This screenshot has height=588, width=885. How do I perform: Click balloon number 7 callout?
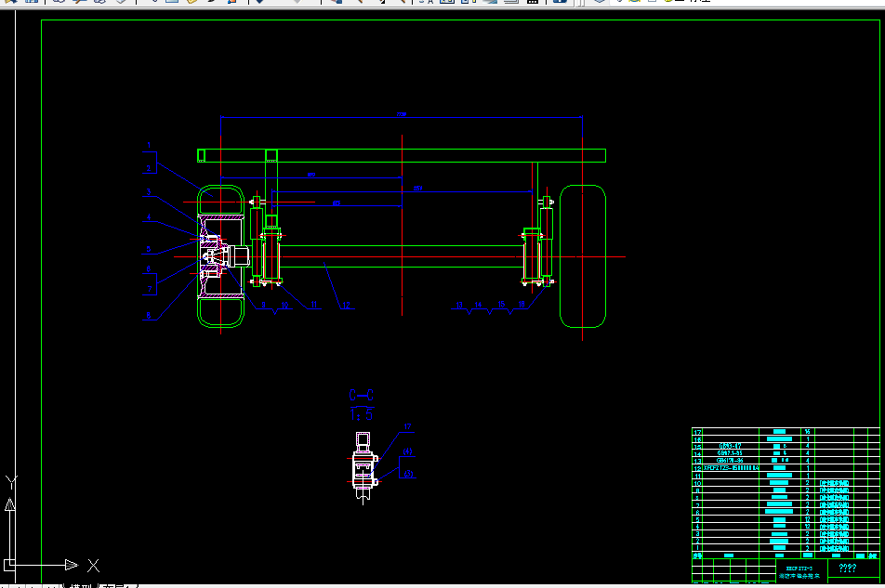150,289
